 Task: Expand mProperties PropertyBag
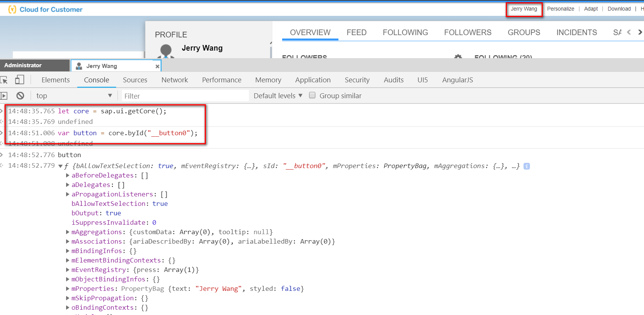coord(68,289)
